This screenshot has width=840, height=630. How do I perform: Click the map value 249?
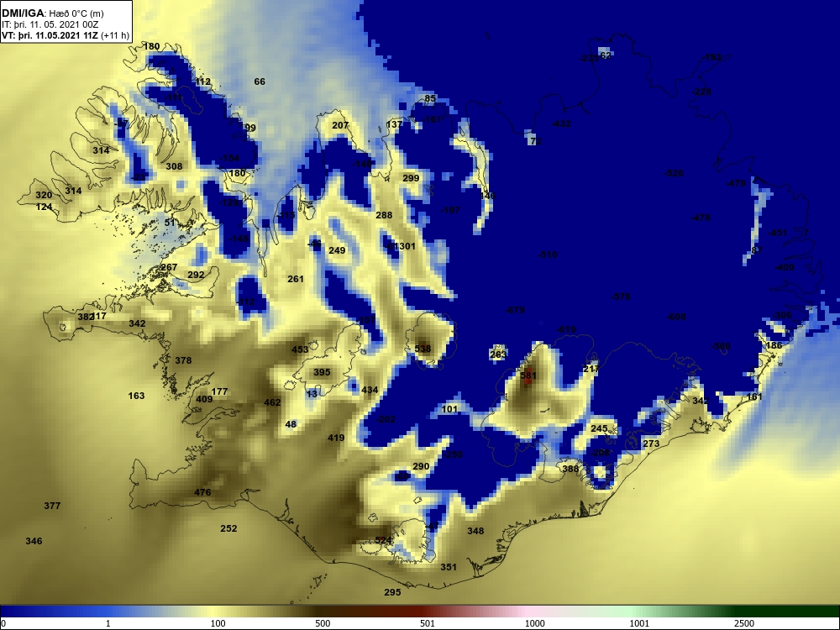[x=337, y=250]
